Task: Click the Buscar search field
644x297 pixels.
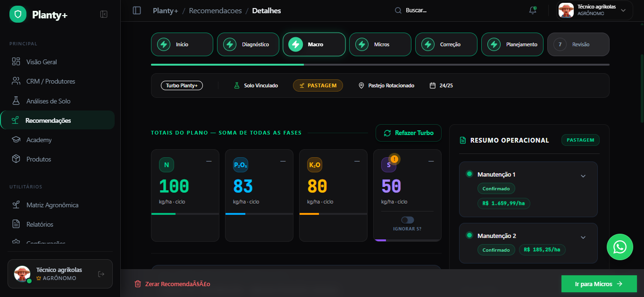Action: [x=415, y=10]
